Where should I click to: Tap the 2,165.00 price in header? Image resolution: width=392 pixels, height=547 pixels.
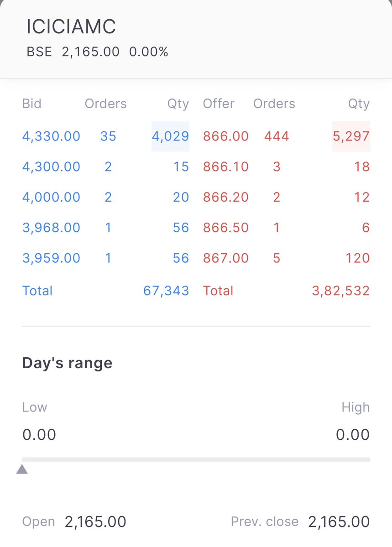pos(91,52)
